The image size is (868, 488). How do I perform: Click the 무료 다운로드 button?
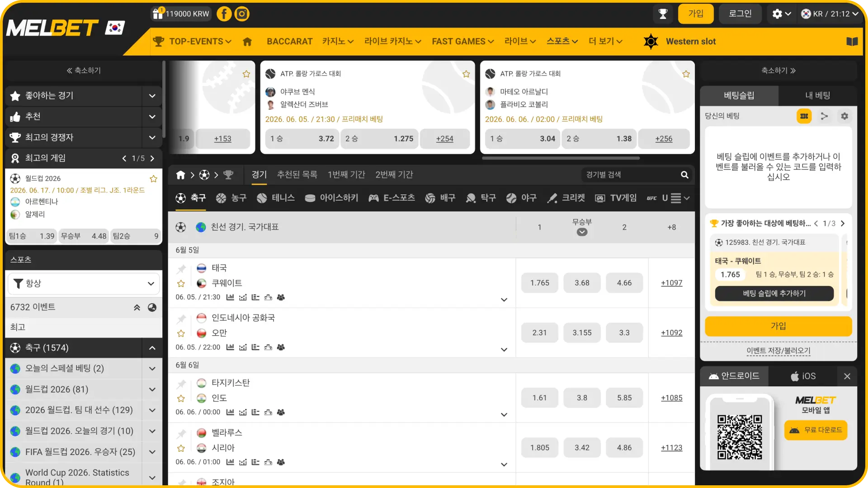[x=816, y=430]
